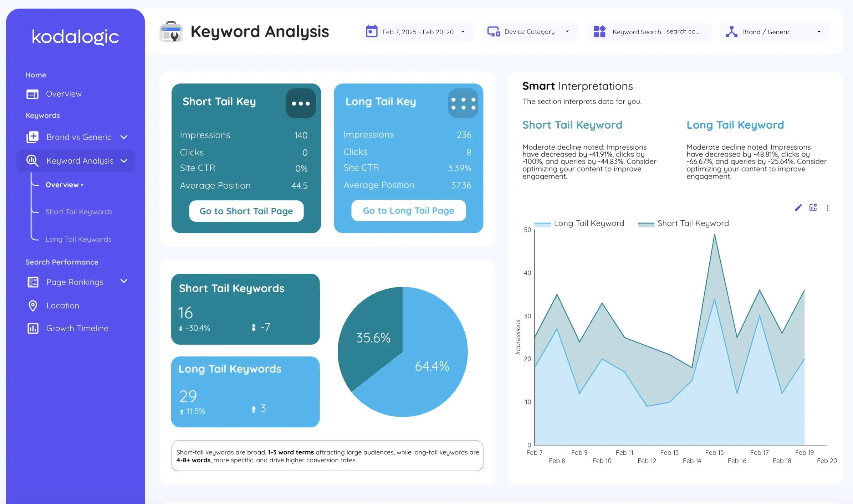Click the Location pin icon

(33, 306)
